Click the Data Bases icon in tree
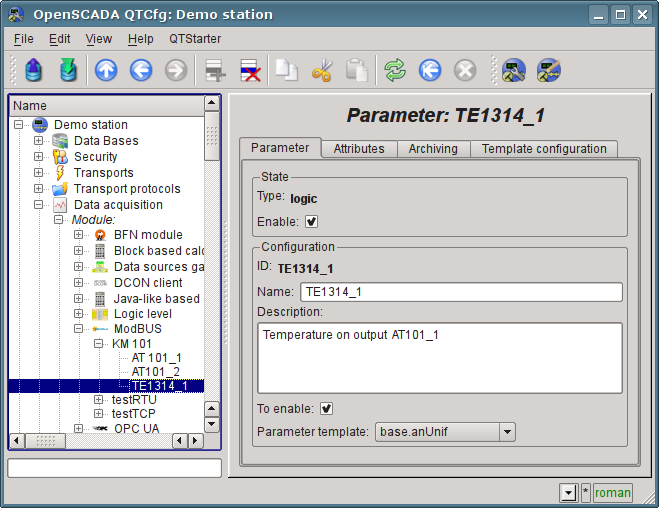 60,141
